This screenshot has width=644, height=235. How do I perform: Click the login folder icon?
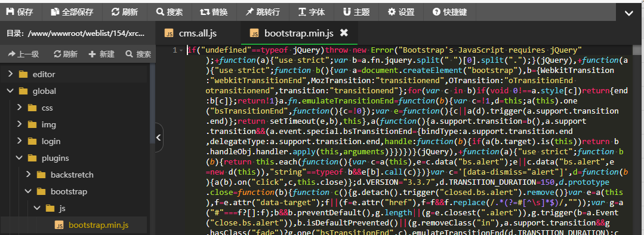pos(32,141)
